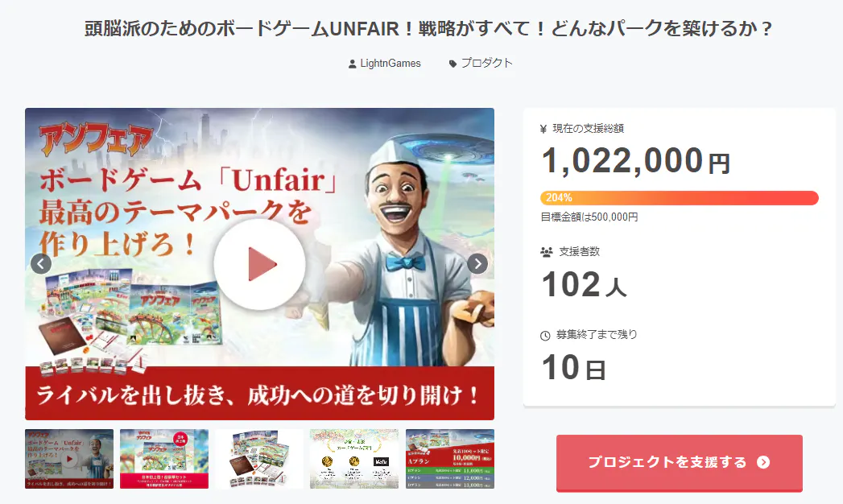
Task: Click the 1,022,000円 total support amount
Action: pos(636,161)
